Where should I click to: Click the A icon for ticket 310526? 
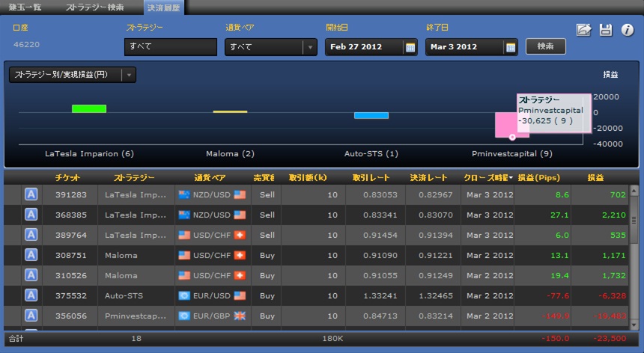[x=31, y=275]
